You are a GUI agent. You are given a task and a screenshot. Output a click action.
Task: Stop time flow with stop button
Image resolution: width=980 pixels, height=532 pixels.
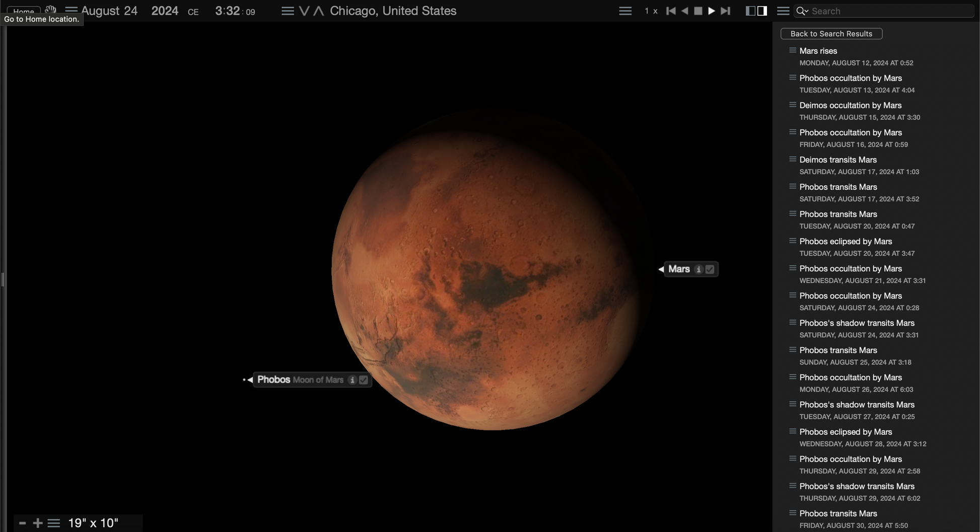[698, 11]
